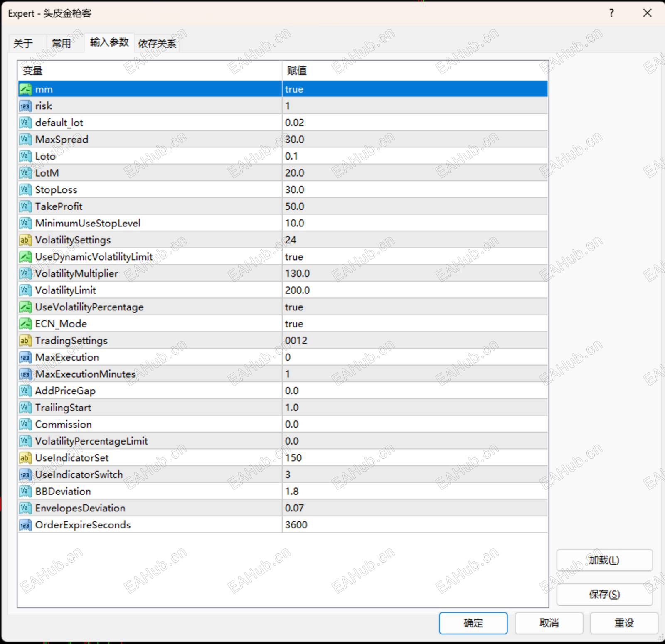Click the Loto value 0.1

[291, 156]
